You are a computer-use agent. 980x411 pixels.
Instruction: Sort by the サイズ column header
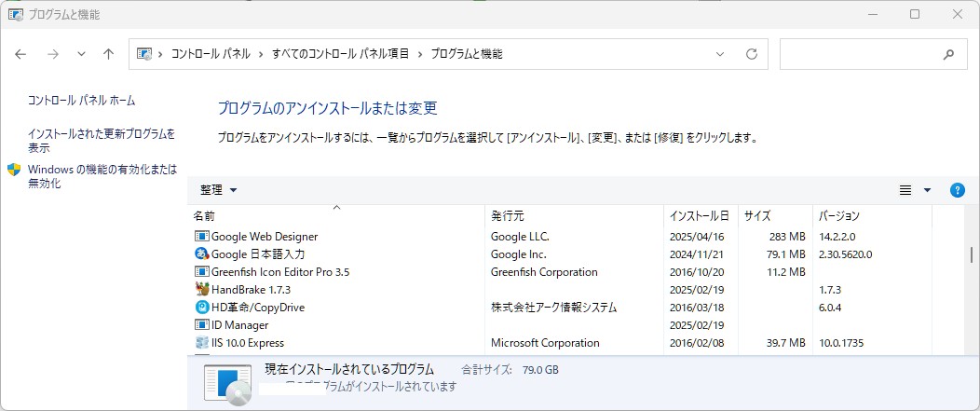tap(776, 216)
